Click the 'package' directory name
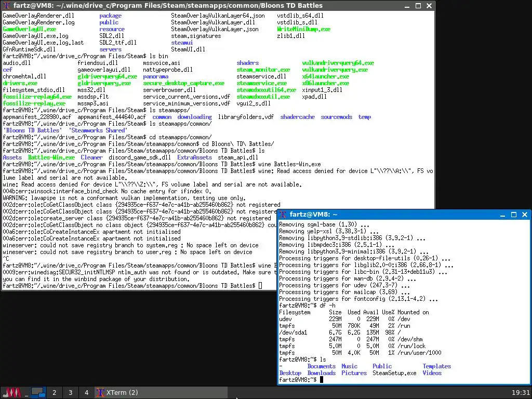The image size is (532, 399). coord(110,16)
